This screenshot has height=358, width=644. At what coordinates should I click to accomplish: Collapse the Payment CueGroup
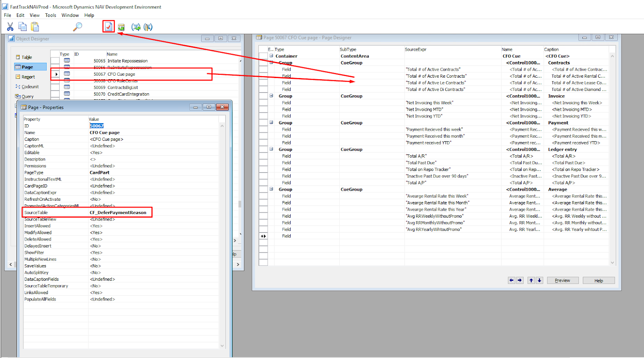tap(271, 122)
